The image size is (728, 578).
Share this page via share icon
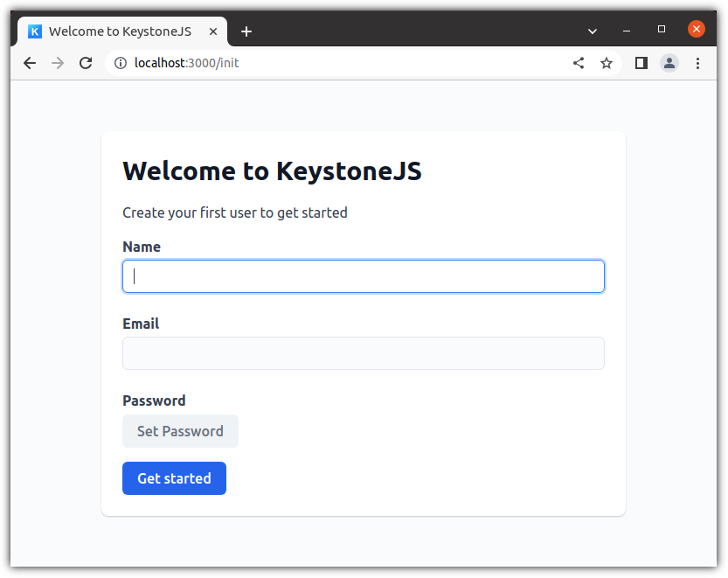tap(578, 63)
